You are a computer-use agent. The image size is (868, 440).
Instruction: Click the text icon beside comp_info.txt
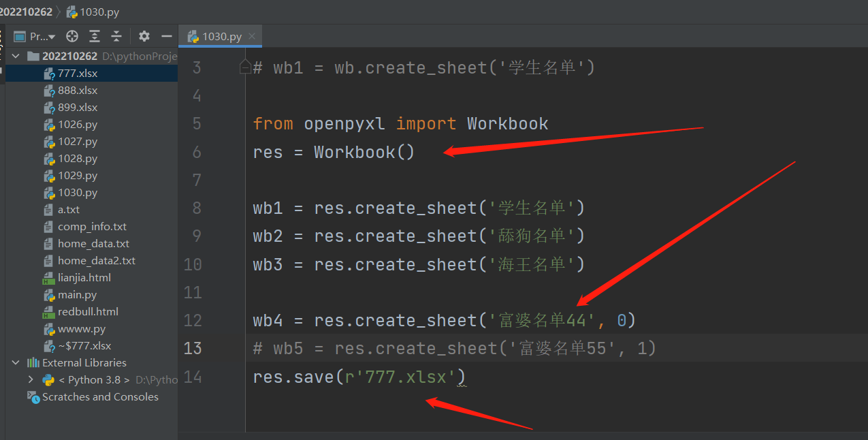49,227
